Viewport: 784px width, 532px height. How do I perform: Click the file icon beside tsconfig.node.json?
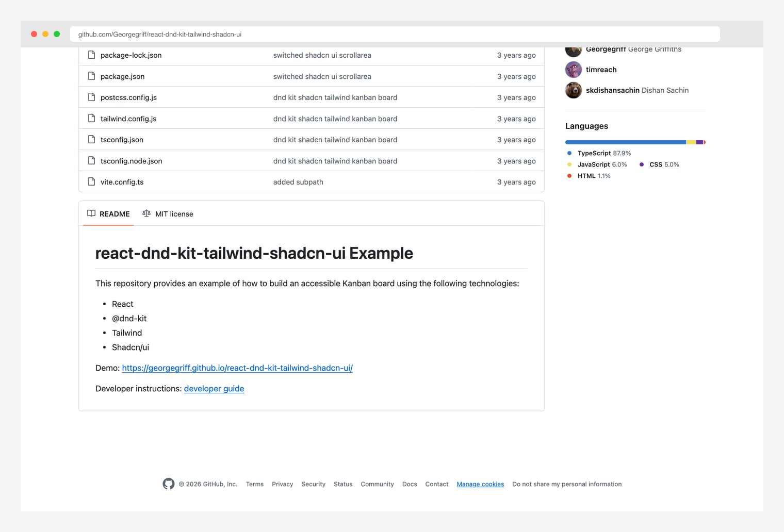tap(91, 160)
